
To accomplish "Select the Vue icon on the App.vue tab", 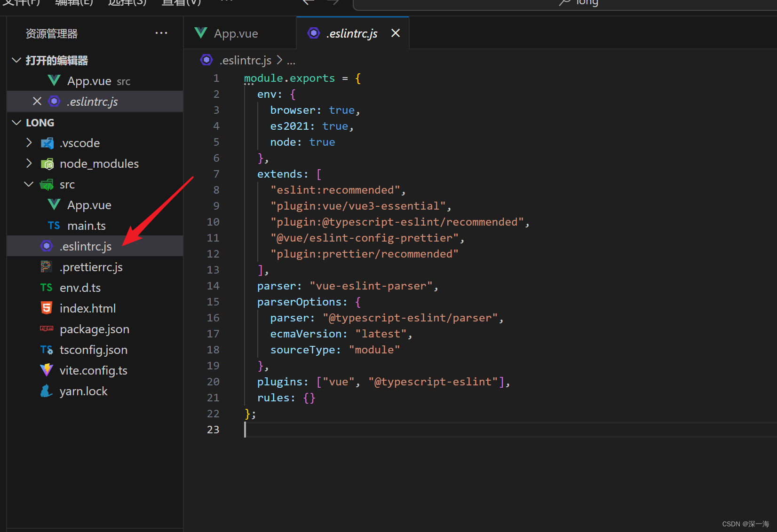I will point(201,33).
